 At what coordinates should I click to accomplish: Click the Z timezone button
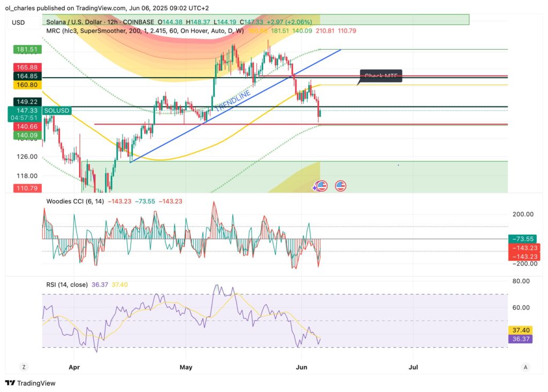pyautogui.click(x=24, y=367)
